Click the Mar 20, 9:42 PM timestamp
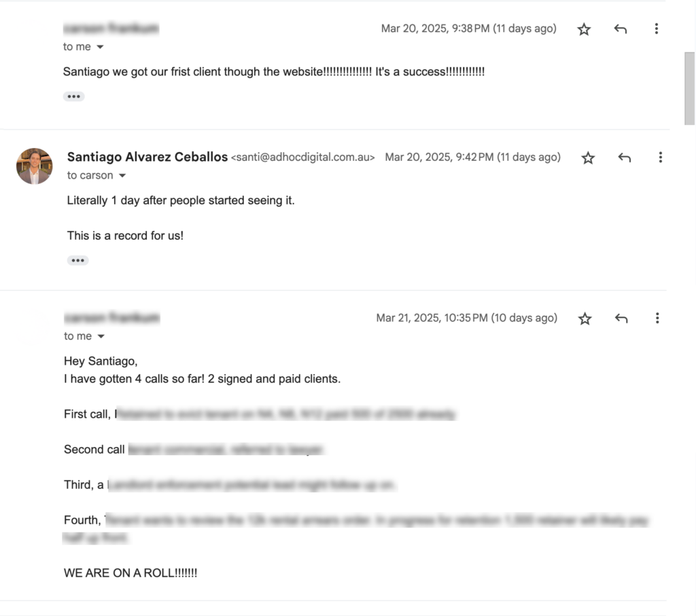The image size is (696, 616). [x=472, y=158]
